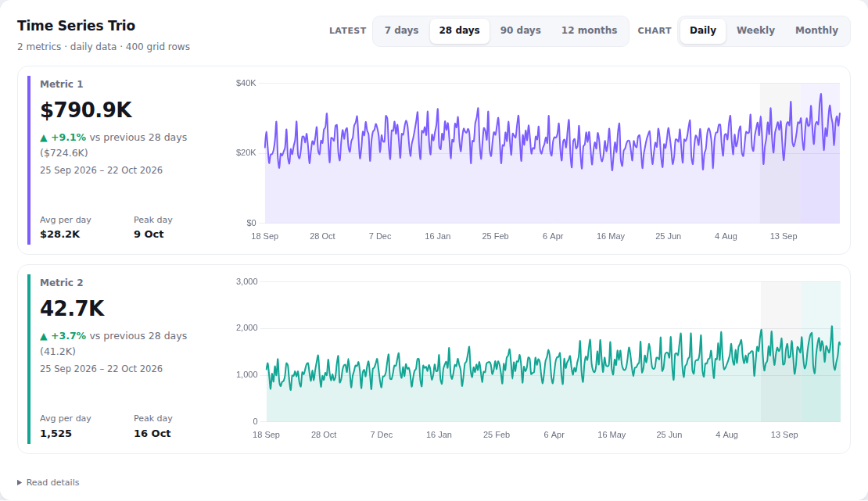Click the 2,000 axis label in Metric 2 chart
Viewport: 868px width, 501px height.
click(x=247, y=327)
